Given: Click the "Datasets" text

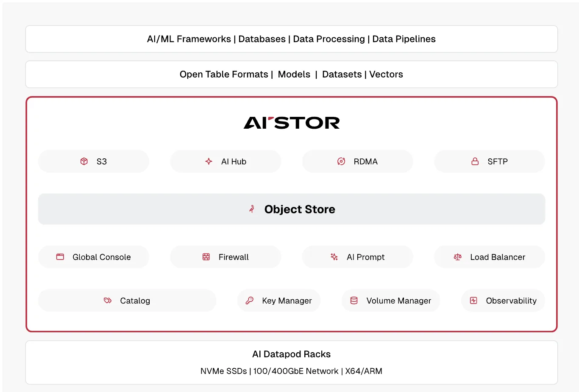Looking at the screenshot, I should (x=342, y=74).
